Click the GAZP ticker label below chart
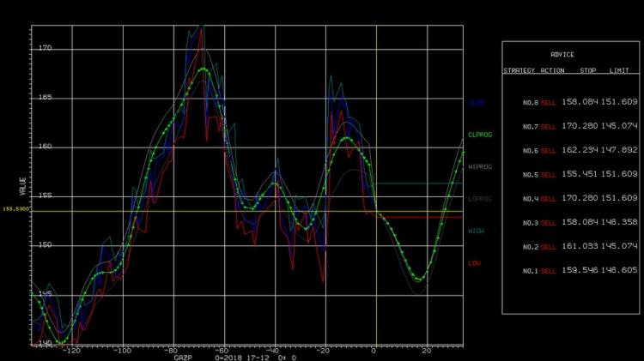 point(183,358)
